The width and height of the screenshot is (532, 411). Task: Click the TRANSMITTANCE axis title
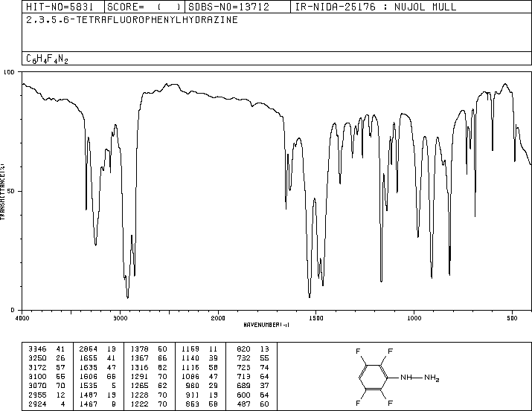tap(2, 192)
